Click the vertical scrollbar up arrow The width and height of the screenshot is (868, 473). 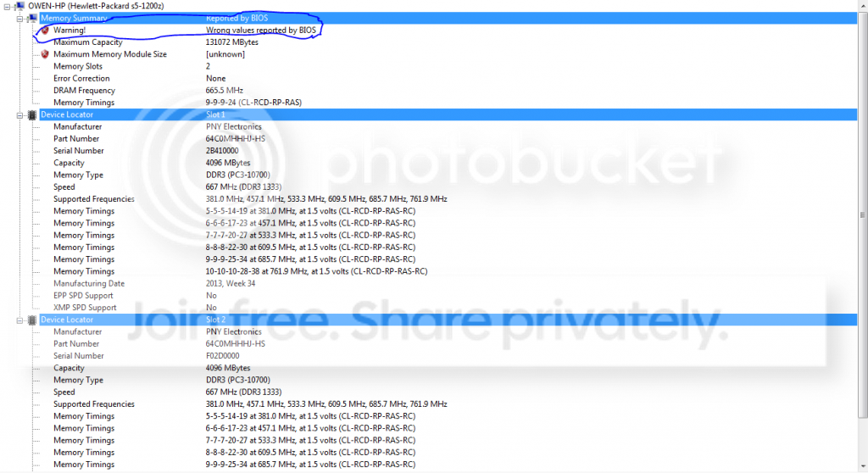tap(862, 6)
